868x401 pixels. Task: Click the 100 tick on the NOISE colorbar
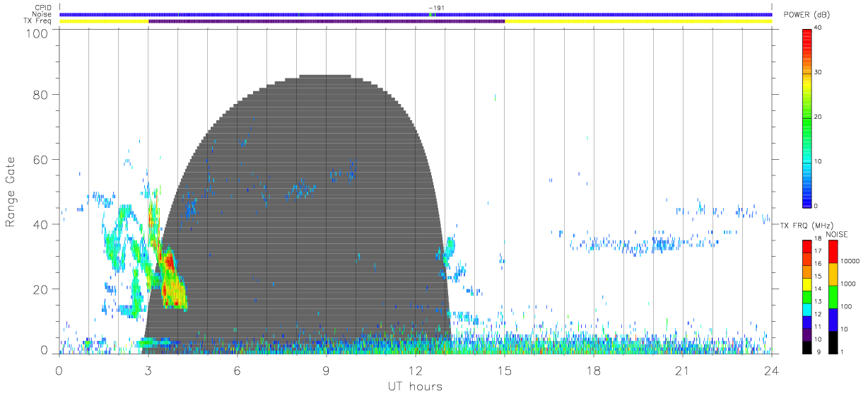pyautogui.click(x=847, y=306)
